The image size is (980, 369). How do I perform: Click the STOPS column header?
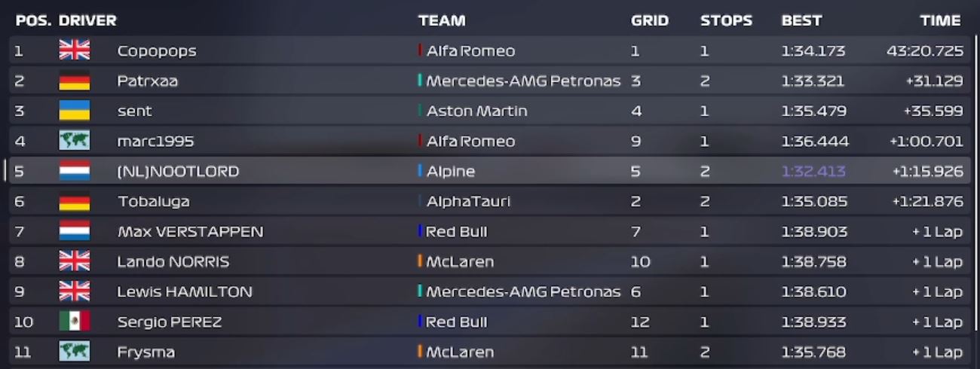click(x=726, y=20)
